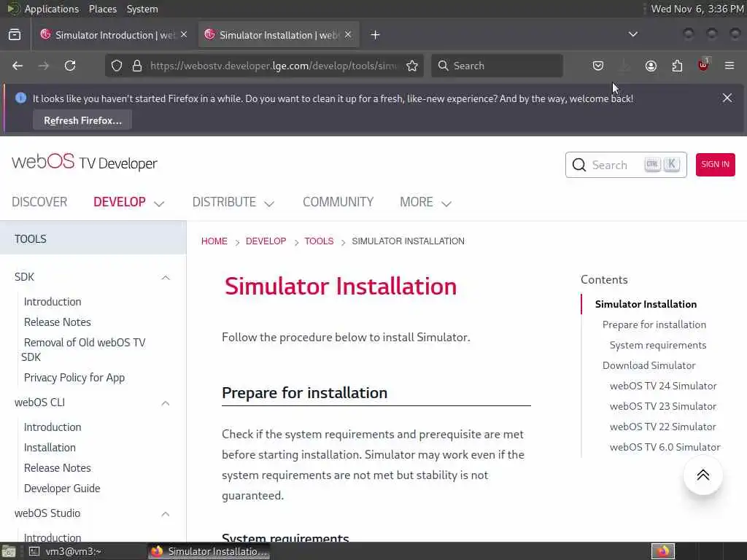Expand the DEVELOP menu chevron
This screenshot has width=747, height=560.
click(159, 203)
